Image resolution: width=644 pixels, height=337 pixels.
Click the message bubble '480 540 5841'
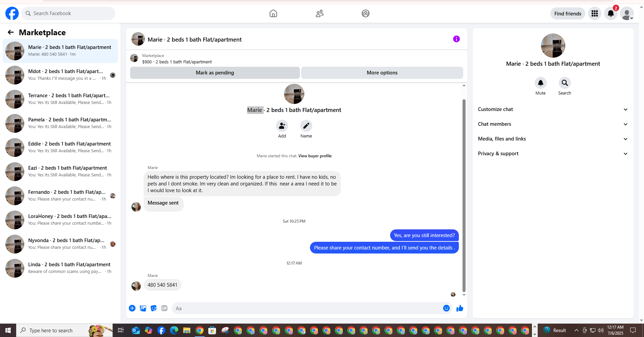pos(162,285)
